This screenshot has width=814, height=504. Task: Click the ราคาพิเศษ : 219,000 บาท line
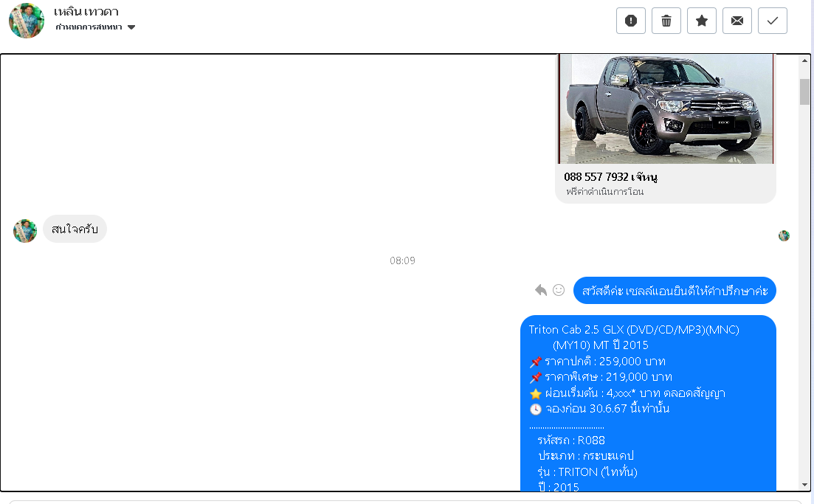601,377
